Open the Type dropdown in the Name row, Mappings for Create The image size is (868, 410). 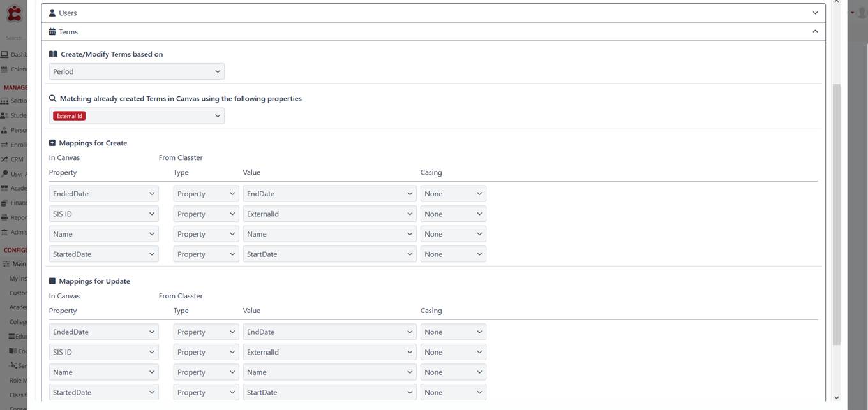coord(206,234)
